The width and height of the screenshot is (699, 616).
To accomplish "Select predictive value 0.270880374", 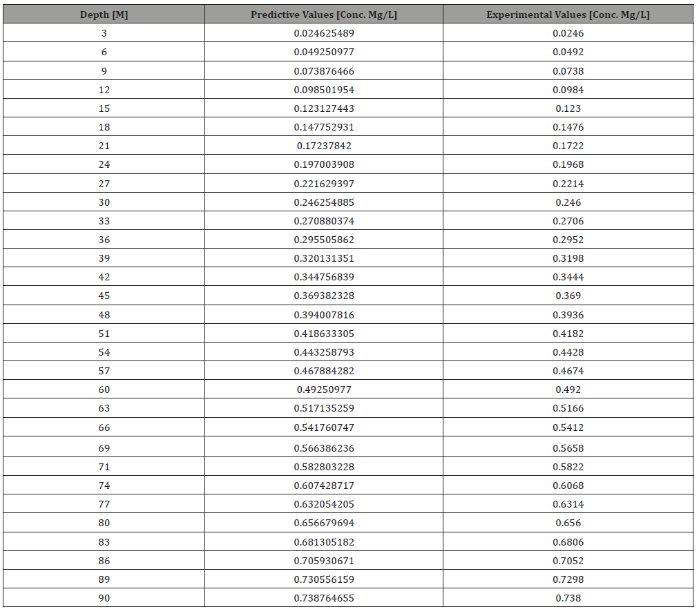I will point(324,222).
